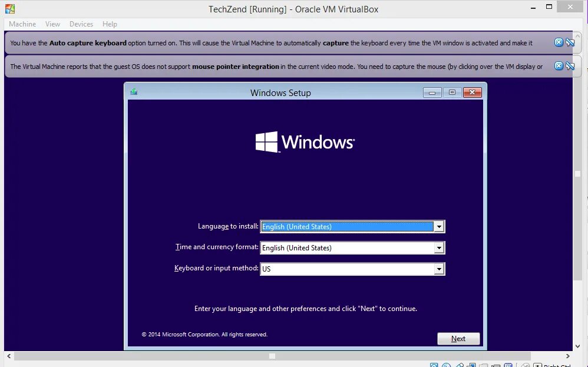Image resolution: width=588 pixels, height=367 pixels.
Task: Click the vertical scrollbar down arrow
Action: click(x=577, y=346)
